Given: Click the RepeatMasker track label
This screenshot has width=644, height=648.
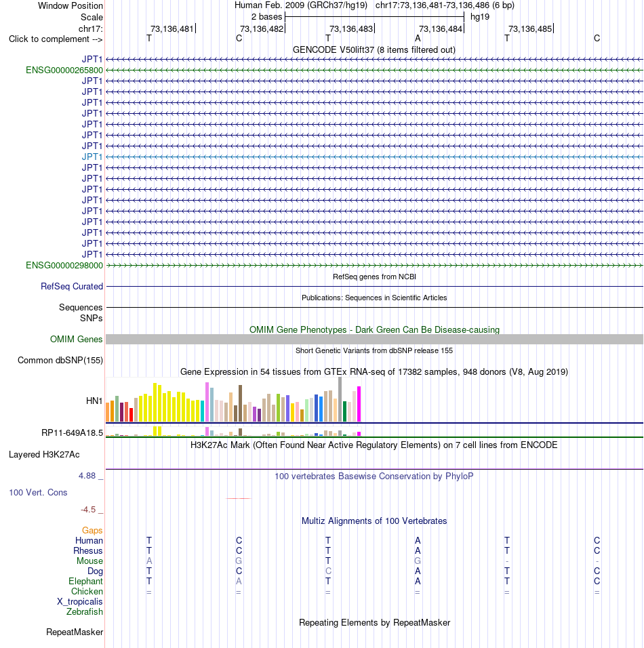Looking at the screenshot, I should [75, 632].
